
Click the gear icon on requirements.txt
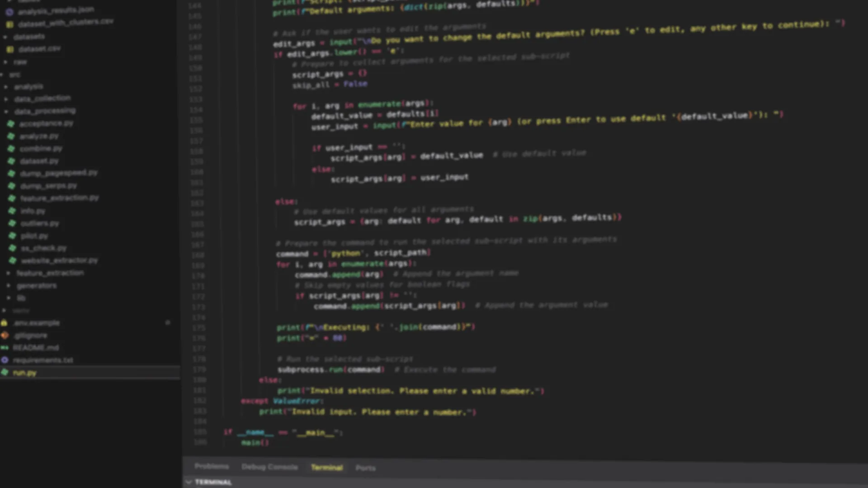(5, 360)
